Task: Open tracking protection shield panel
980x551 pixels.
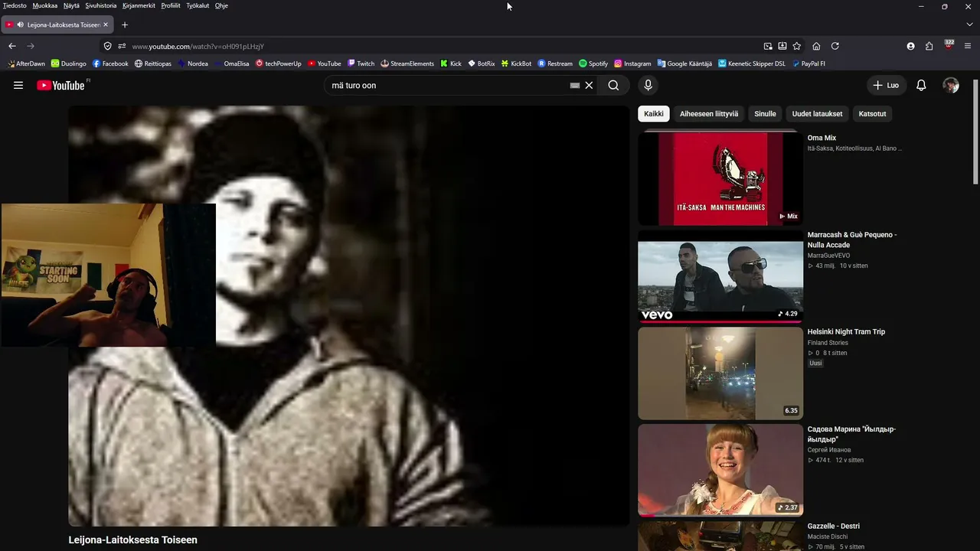Action: pos(107,46)
